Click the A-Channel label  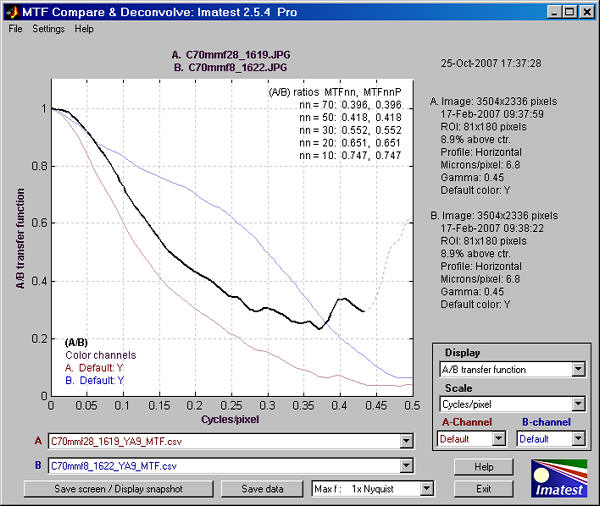(467, 422)
